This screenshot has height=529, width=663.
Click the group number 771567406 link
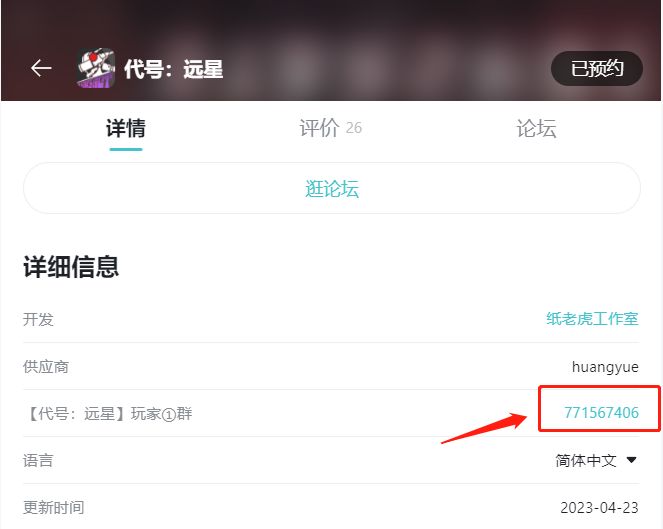coord(601,412)
